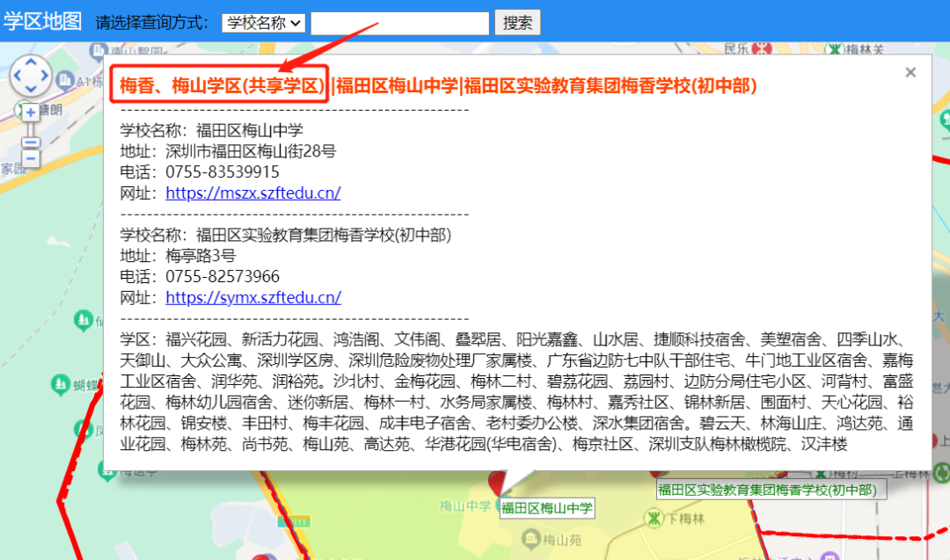Click the 福田区梅山中学 map label

(546, 508)
